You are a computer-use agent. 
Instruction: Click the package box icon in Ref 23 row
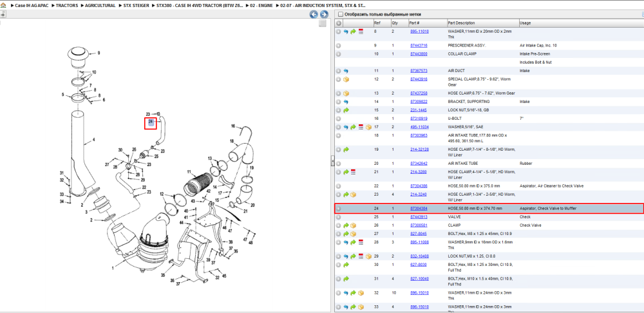click(353, 194)
